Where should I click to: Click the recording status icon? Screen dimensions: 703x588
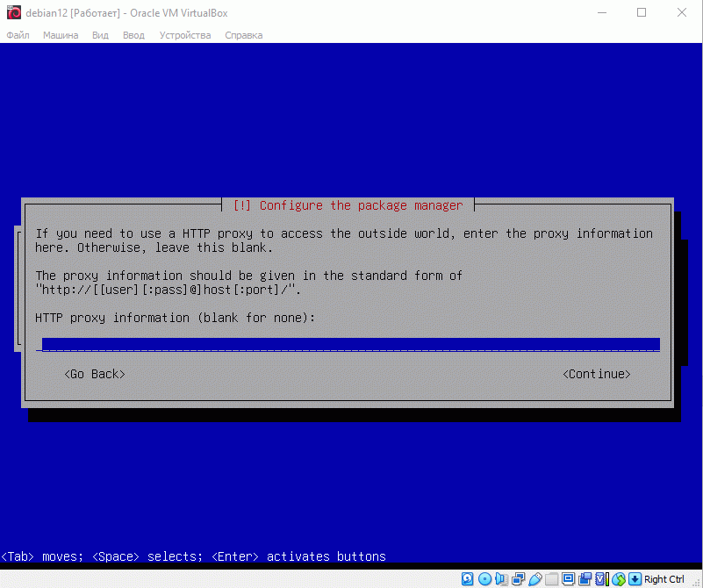585,579
